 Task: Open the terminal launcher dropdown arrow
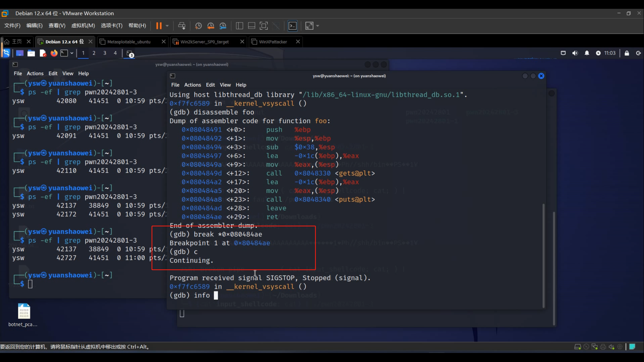pos(72,53)
